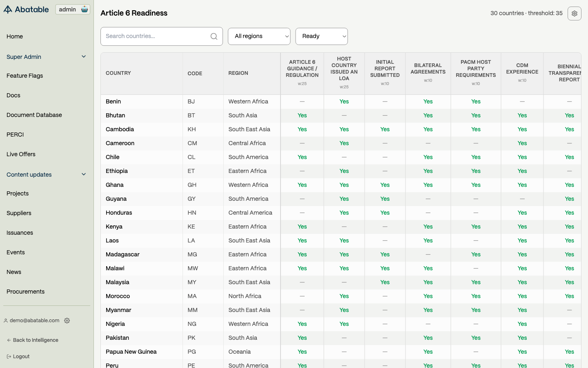Open the Ready status filter dropdown
The width and height of the screenshot is (588, 368).
[x=321, y=36]
